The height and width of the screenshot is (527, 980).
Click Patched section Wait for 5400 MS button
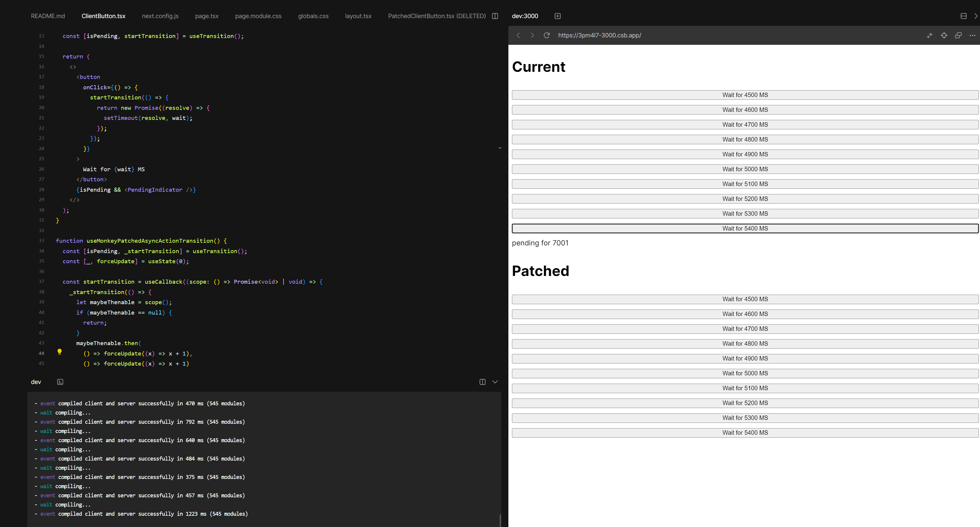click(745, 433)
